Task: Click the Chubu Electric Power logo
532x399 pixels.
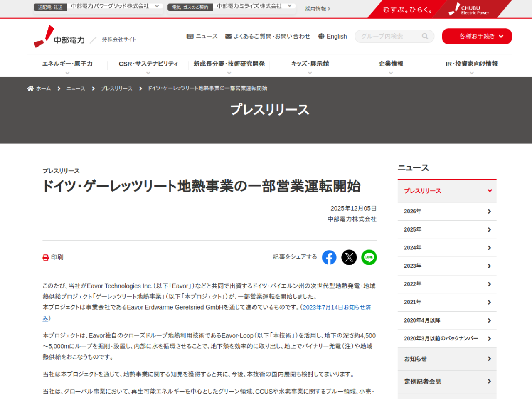Action: (59, 37)
